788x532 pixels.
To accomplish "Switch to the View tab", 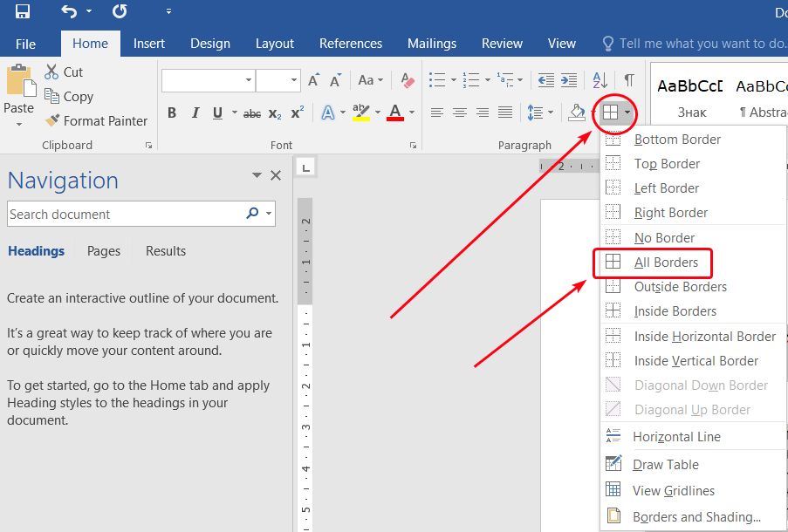I will point(562,44).
